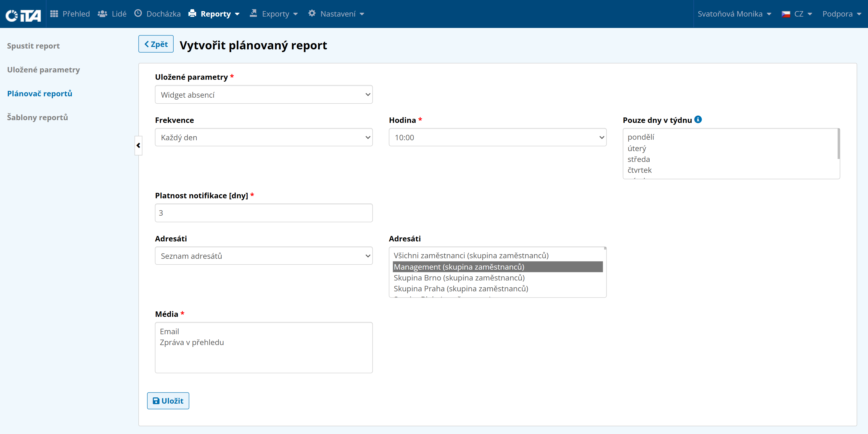Collapse the sidebar with the arrow handle
The width and height of the screenshot is (868, 434).
click(x=139, y=145)
